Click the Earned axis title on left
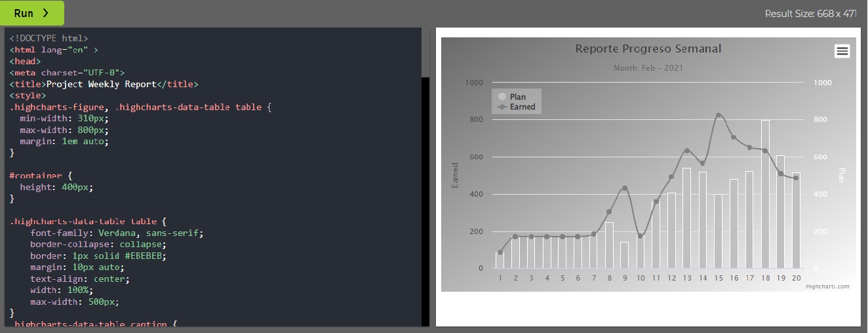868x333 pixels. (x=455, y=175)
